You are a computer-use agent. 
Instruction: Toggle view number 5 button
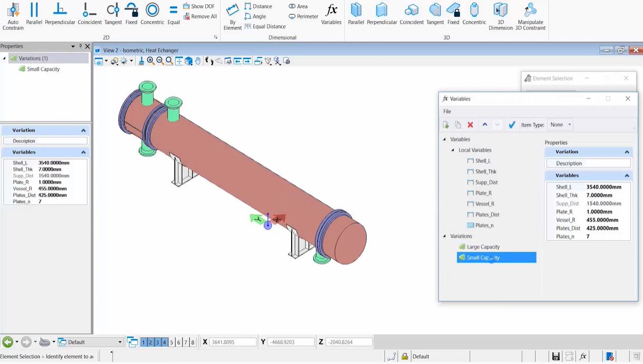point(171,342)
